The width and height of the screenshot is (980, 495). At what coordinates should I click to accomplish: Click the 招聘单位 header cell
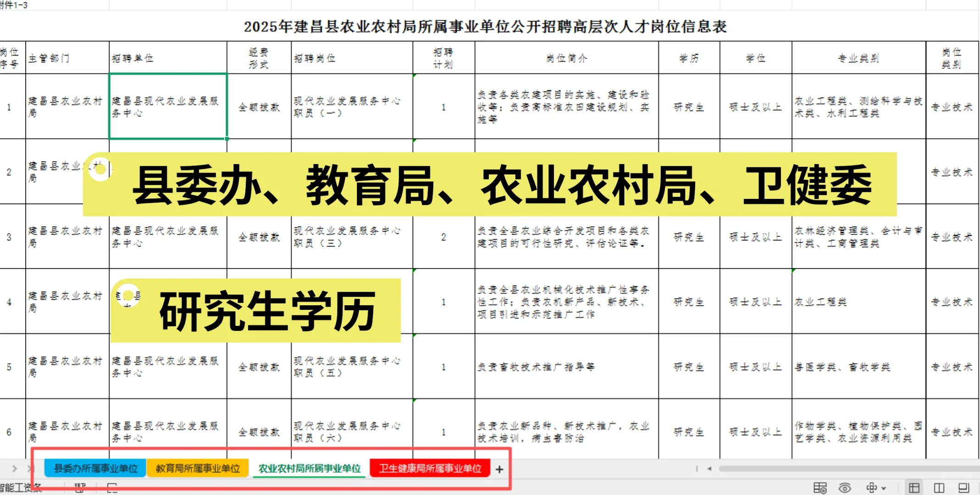168,58
